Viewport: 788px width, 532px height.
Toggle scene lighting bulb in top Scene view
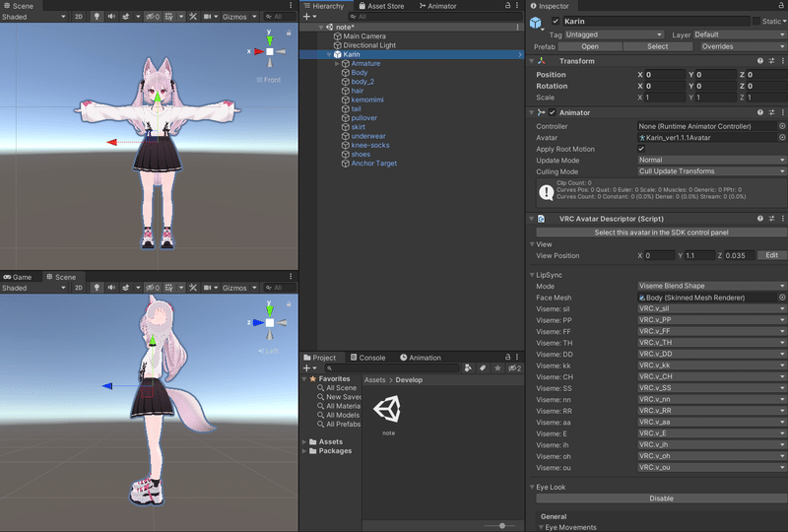tap(97, 17)
